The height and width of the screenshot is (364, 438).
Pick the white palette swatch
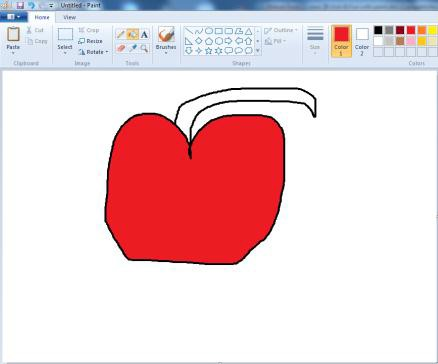pos(378,41)
